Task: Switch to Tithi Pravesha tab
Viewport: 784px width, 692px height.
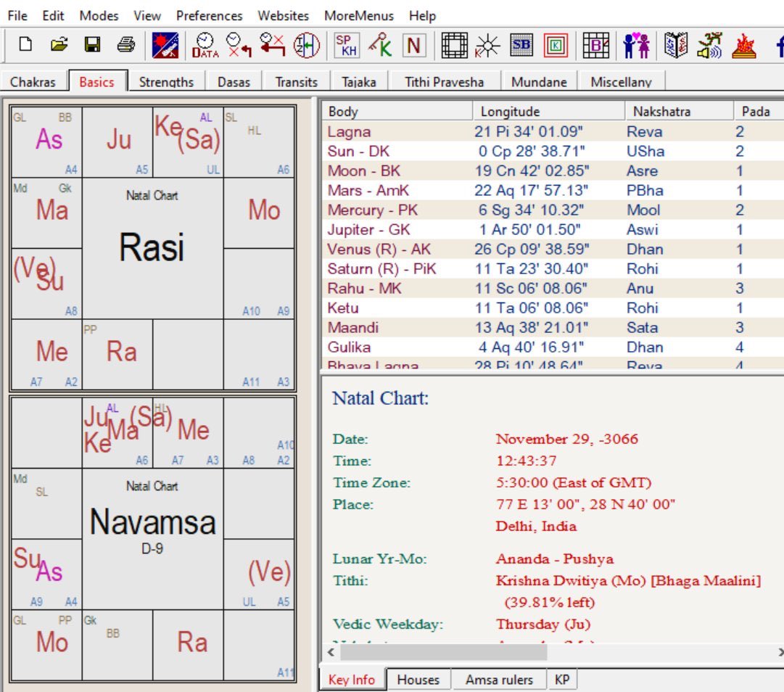Action: [x=445, y=81]
